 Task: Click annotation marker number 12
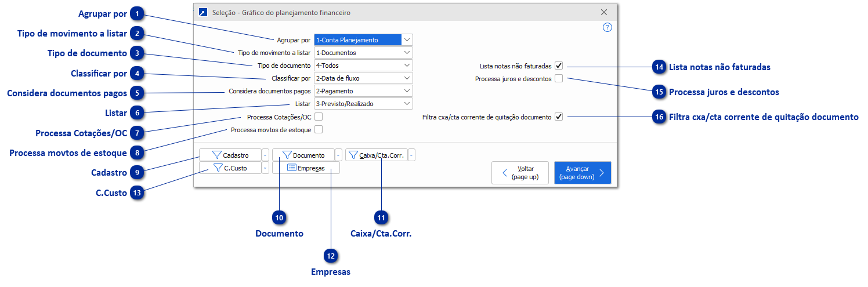(x=331, y=255)
